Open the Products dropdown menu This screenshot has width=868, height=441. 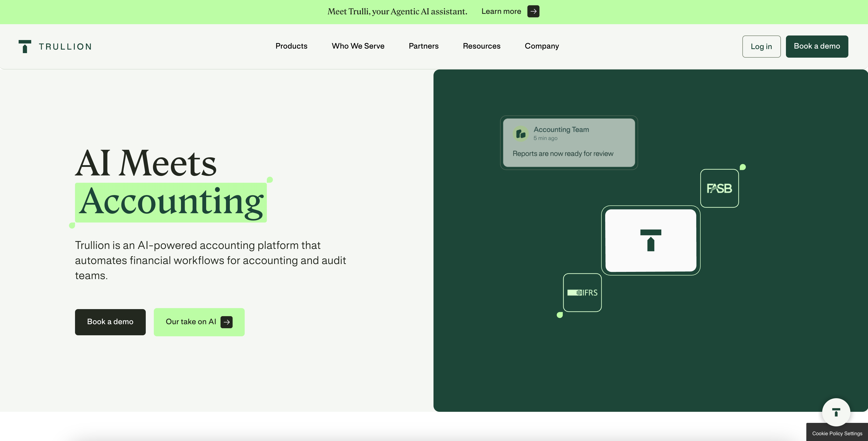point(291,46)
